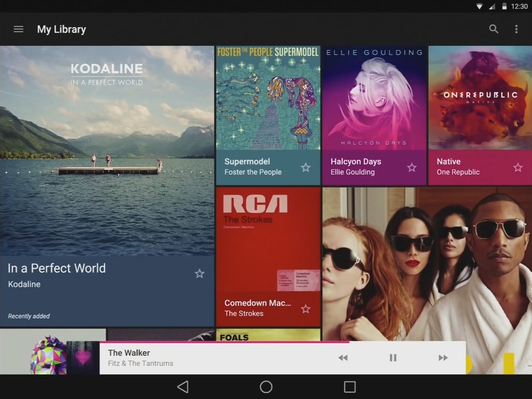Screen dimensions: 532x399
Task: Click the Halcyon Days title text
Action: click(356, 162)
